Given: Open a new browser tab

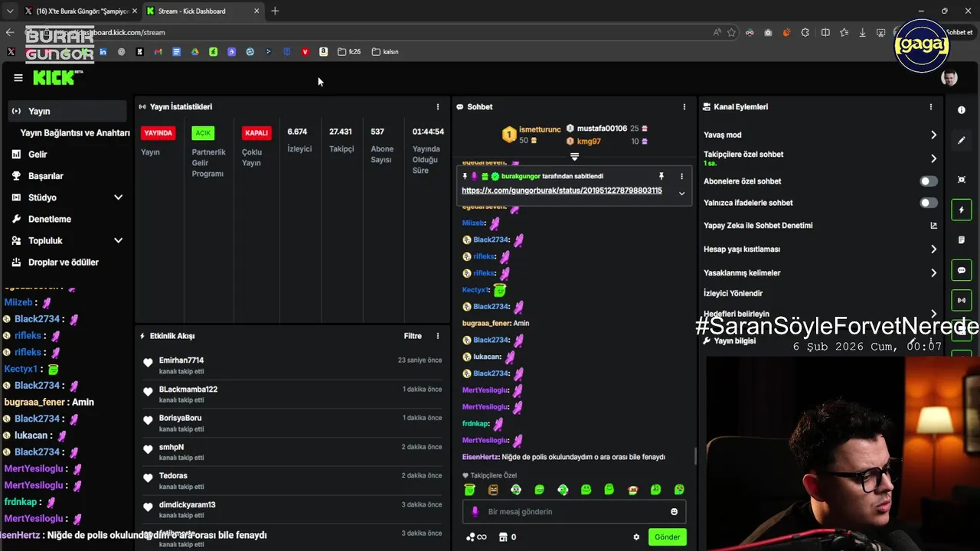Looking at the screenshot, I should (x=275, y=11).
